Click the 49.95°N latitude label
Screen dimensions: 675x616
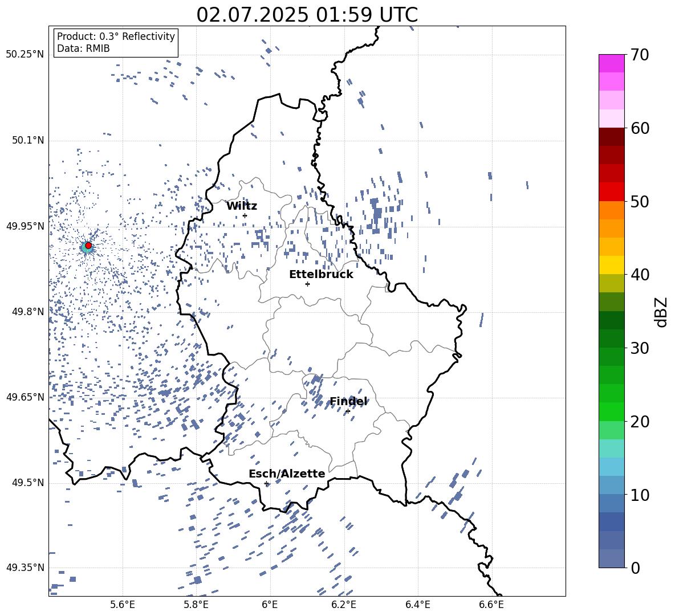click(25, 226)
